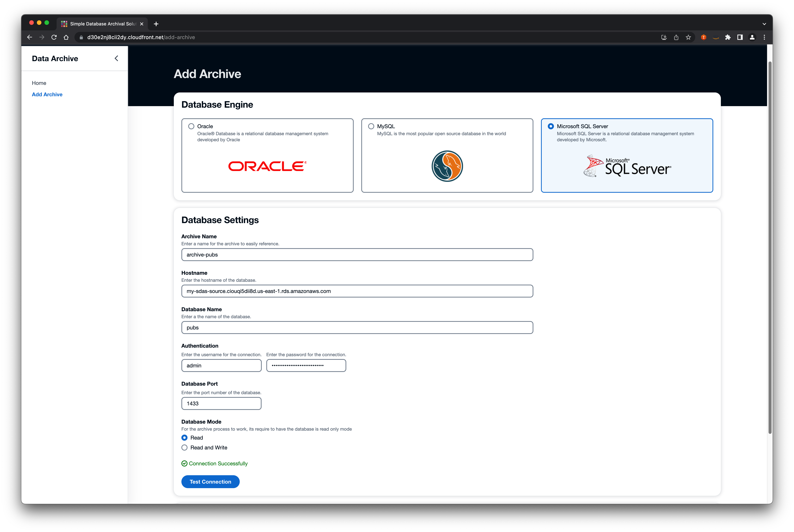Screen dimensions: 794x532
Task: Click the page vertical scrollbar
Action: (769, 248)
